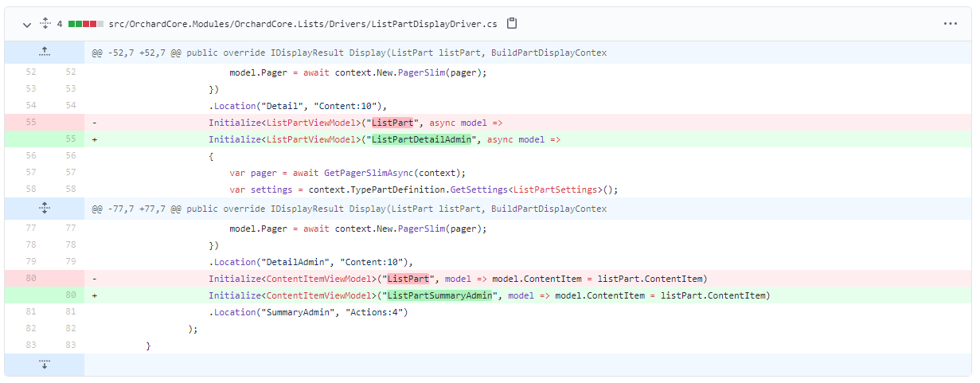The width and height of the screenshot is (980, 383).
Task: Copy the ListPartDisplayDriver.cs file path
Action: pos(512,24)
